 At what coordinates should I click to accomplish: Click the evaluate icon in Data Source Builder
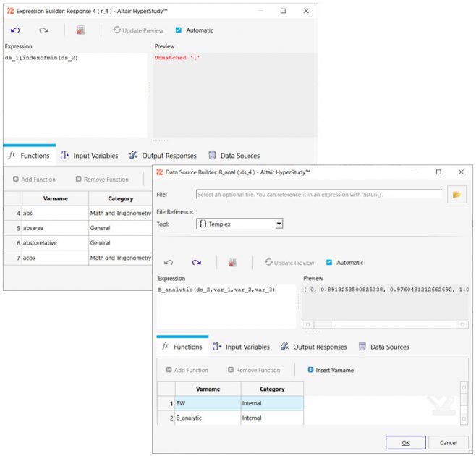pos(233,263)
